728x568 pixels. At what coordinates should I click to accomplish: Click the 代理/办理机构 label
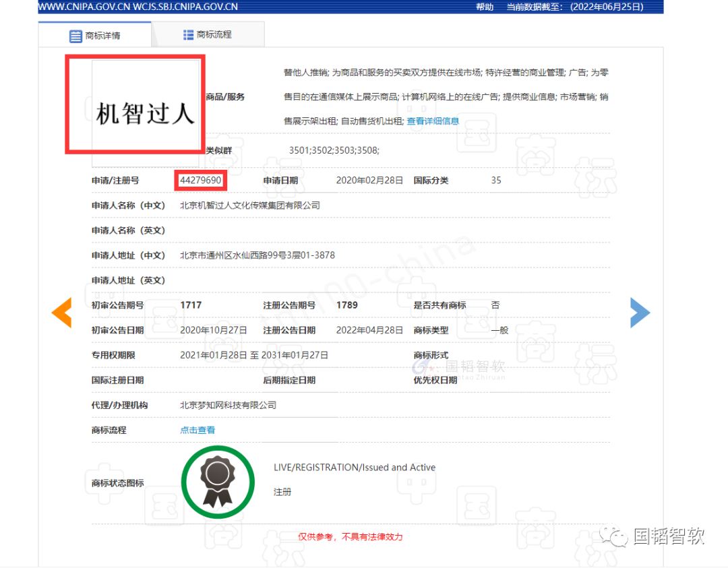pyautogui.click(x=119, y=405)
